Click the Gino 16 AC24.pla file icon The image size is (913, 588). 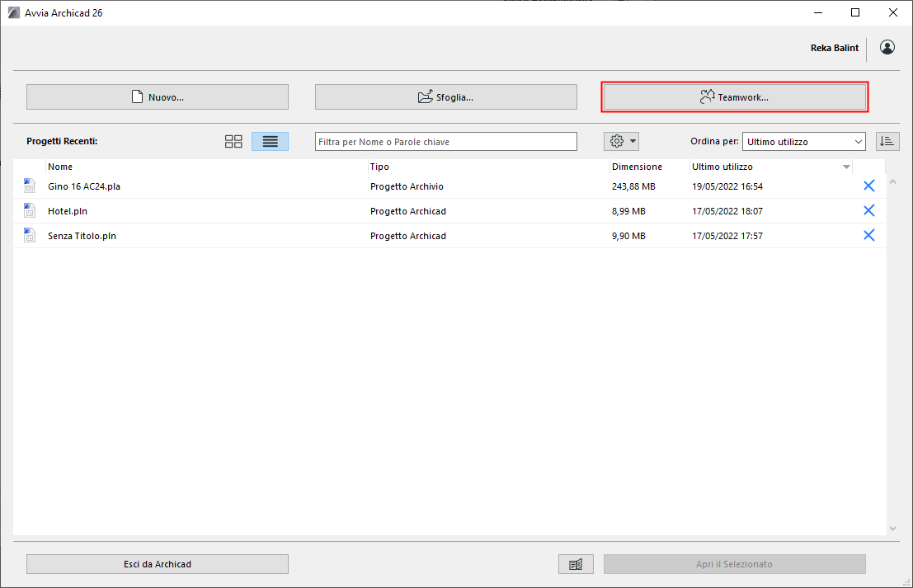point(29,186)
